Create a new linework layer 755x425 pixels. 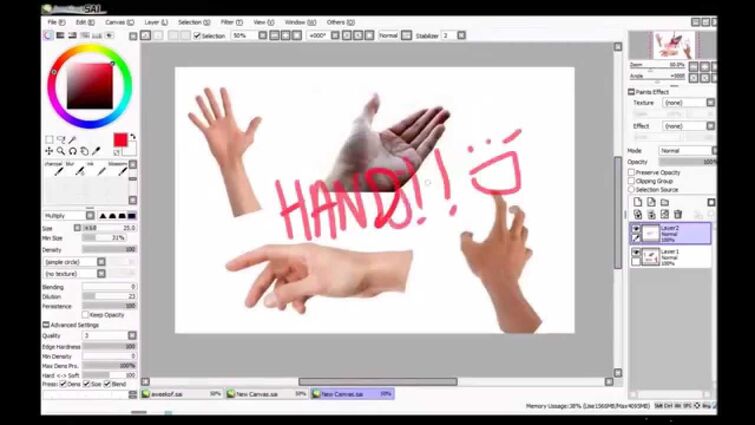point(651,202)
